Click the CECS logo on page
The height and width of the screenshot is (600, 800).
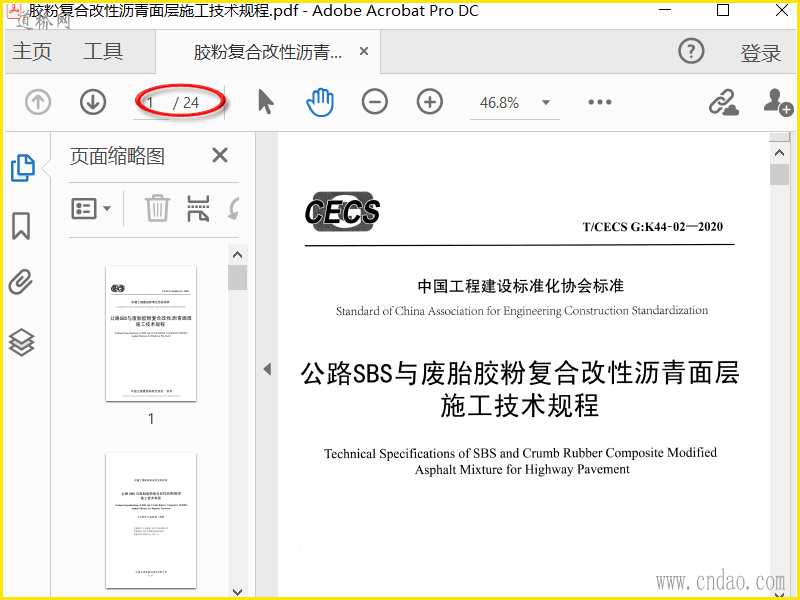(342, 211)
